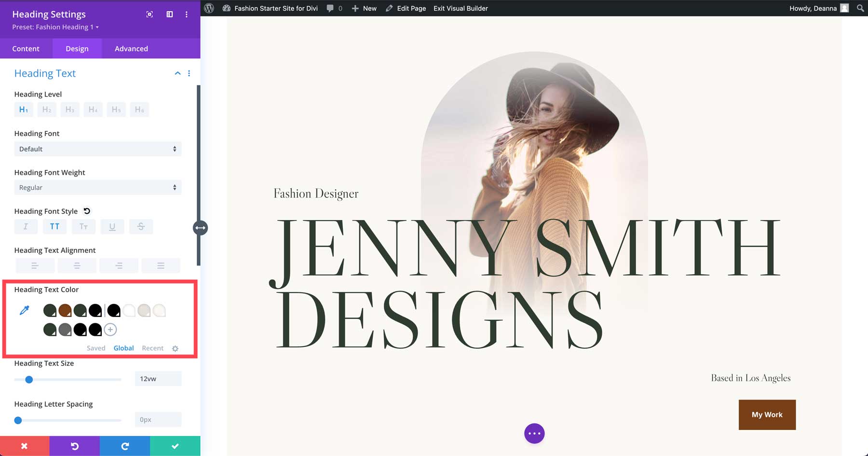The height and width of the screenshot is (456, 868).
Task: Open the Heading Settings three-dot options menu
Action: point(187,14)
